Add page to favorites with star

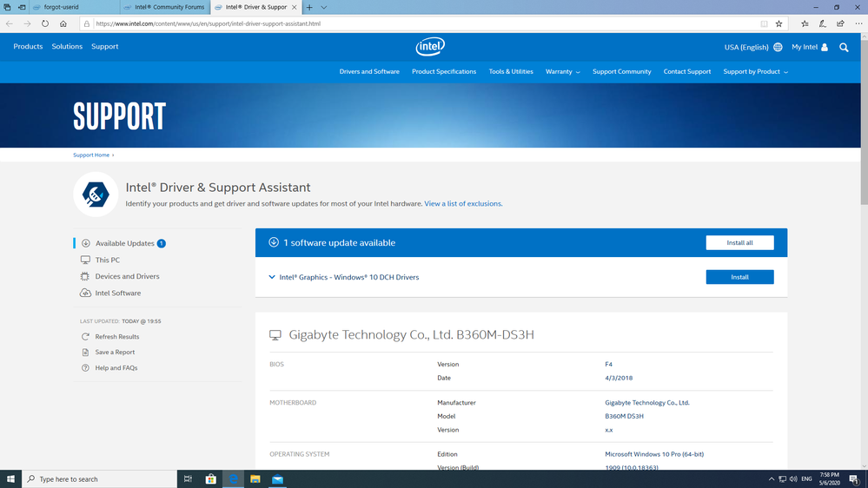point(779,23)
